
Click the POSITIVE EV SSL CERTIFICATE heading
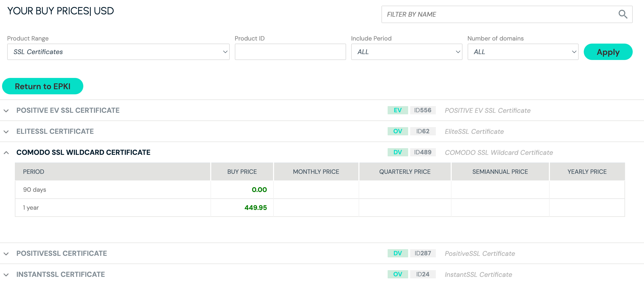click(68, 110)
